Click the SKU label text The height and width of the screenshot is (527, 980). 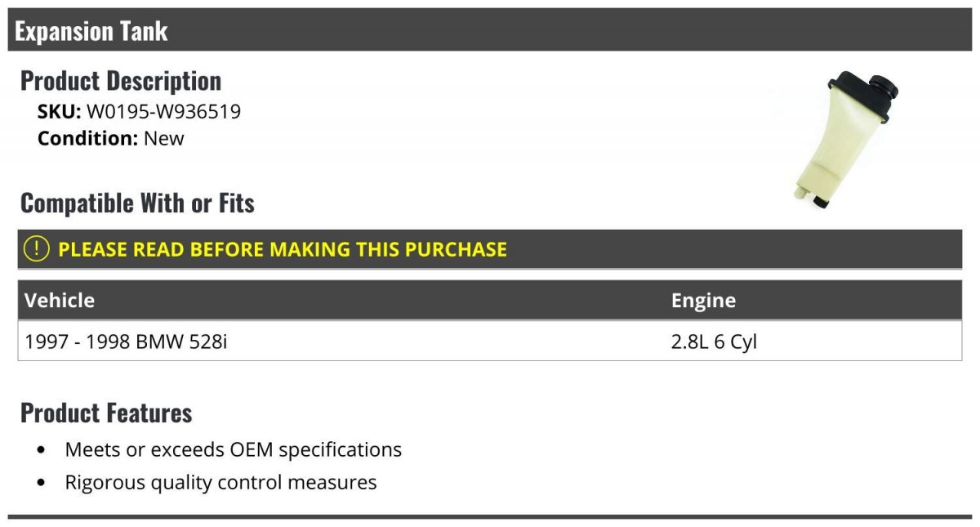59,111
